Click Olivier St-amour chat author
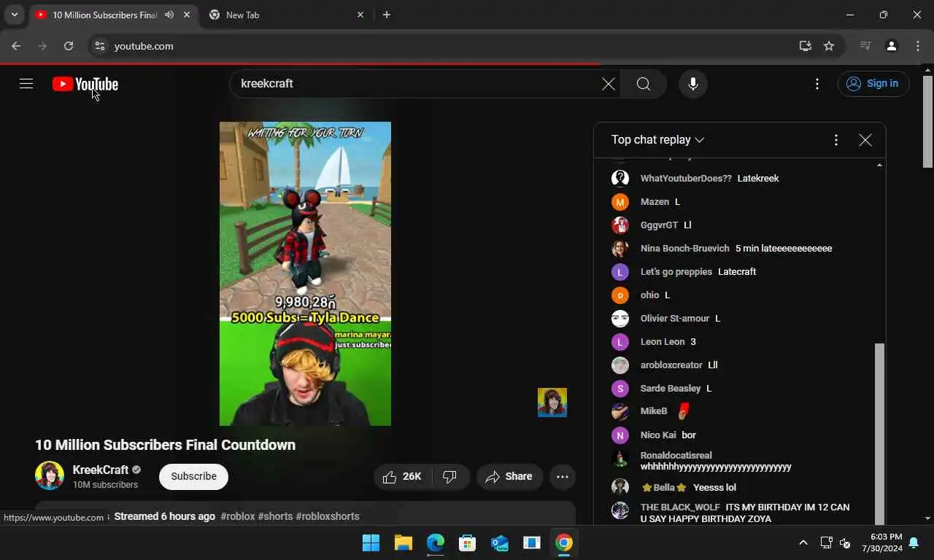The width and height of the screenshot is (934, 560). point(675,319)
